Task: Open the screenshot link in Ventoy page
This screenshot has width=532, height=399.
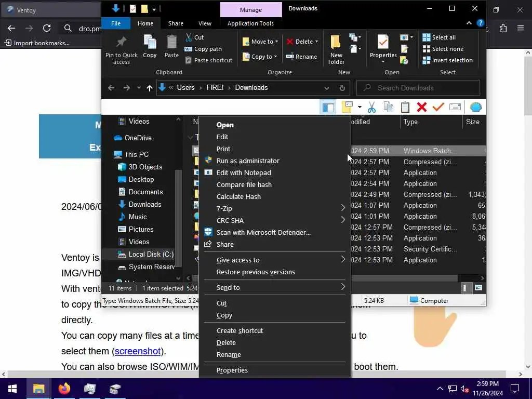Action: coord(137,351)
